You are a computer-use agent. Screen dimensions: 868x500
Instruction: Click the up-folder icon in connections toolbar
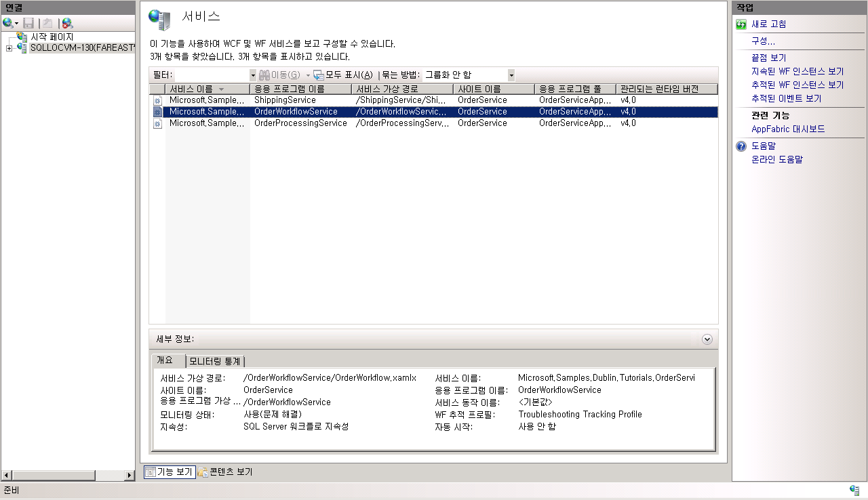click(47, 23)
